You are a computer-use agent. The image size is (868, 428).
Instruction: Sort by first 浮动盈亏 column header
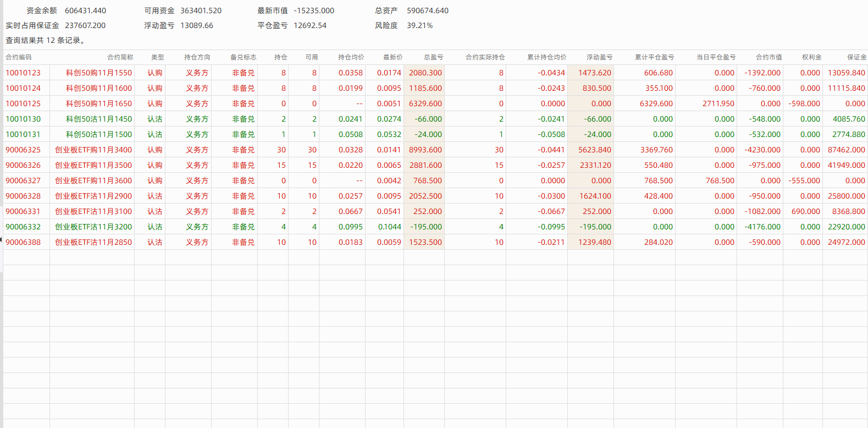(x=599, y=57)
